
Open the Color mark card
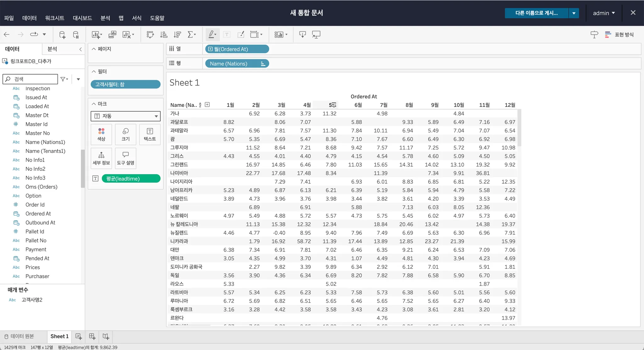101,134
